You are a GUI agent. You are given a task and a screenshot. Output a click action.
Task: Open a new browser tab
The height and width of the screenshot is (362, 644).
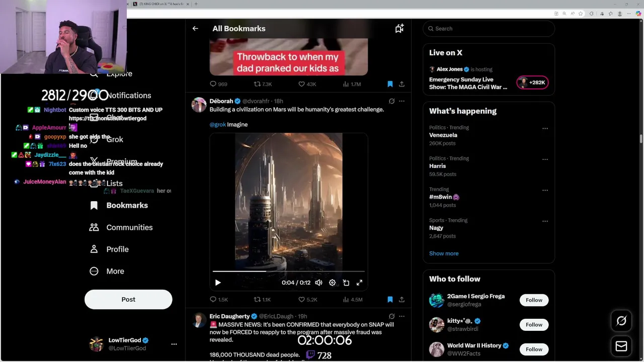click(196, 4)
